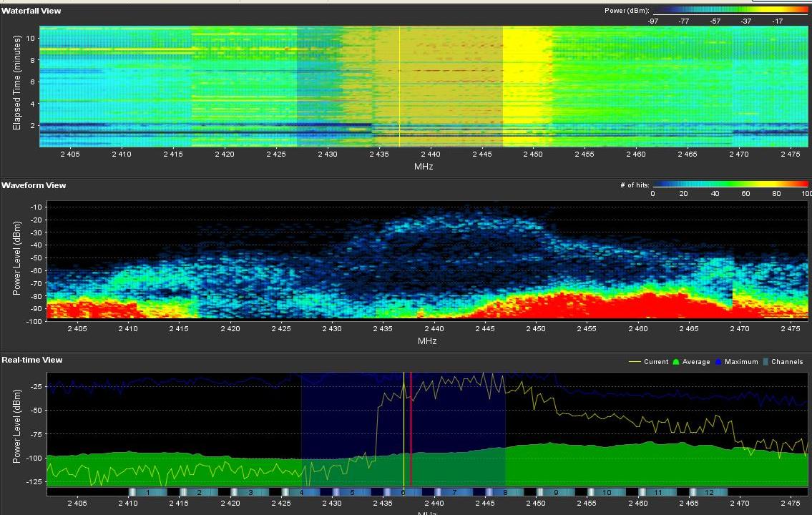
Task: Click the blue Maximum legend icon
Action: click(718, 362)
